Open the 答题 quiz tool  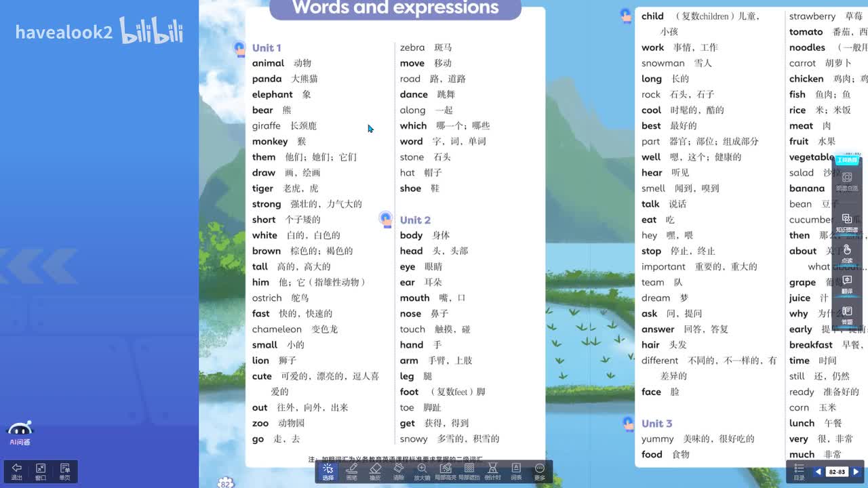[847, 316]
